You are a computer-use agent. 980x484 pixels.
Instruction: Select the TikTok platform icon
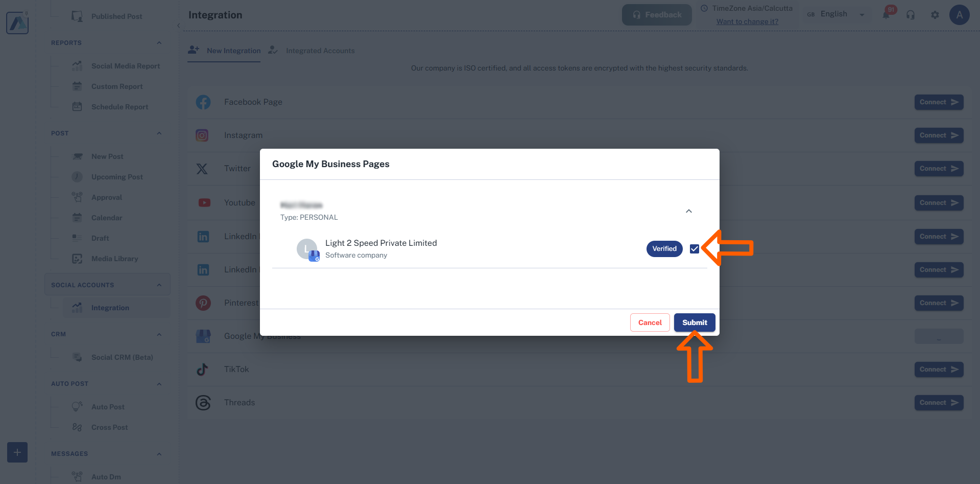[203, 369]
